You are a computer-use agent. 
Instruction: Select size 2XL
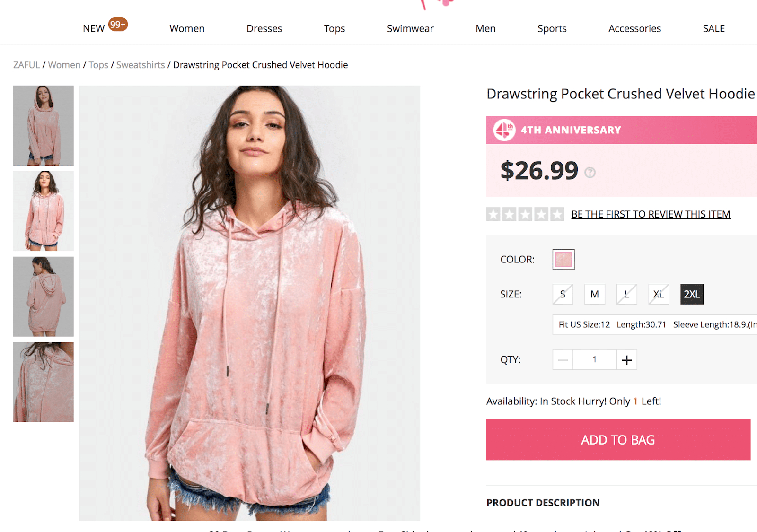point(692,294)
